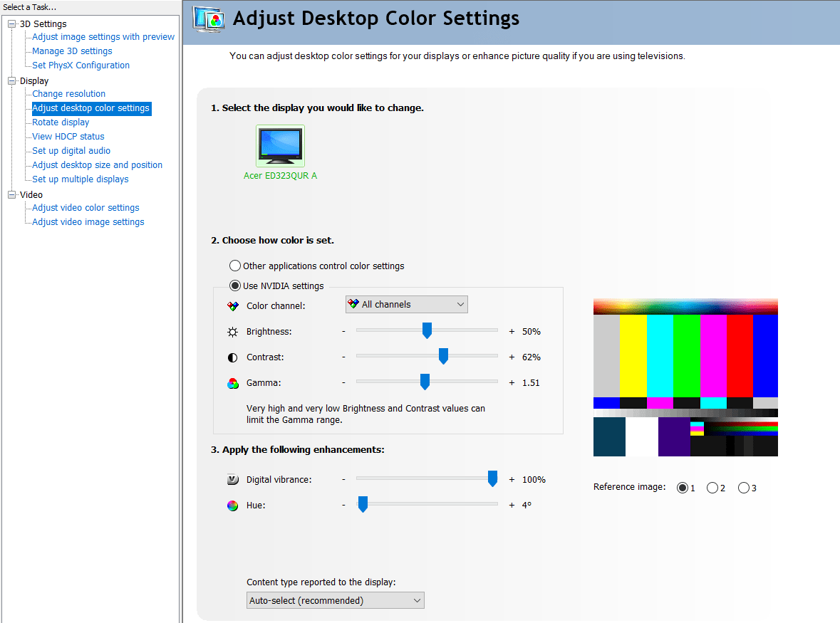Screen dimensions: 840x623
Task: Open Adjust video image settings
Action: click(x=88, y=222)
